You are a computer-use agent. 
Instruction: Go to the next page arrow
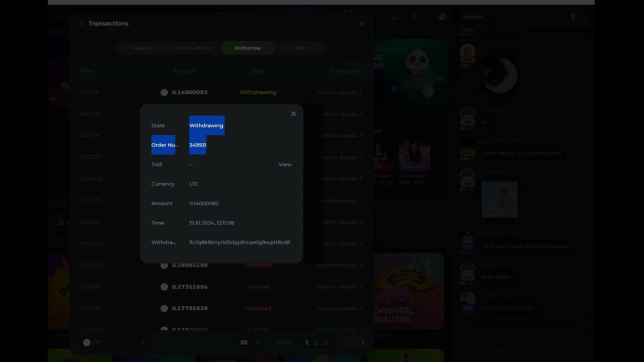pos(362,342)
